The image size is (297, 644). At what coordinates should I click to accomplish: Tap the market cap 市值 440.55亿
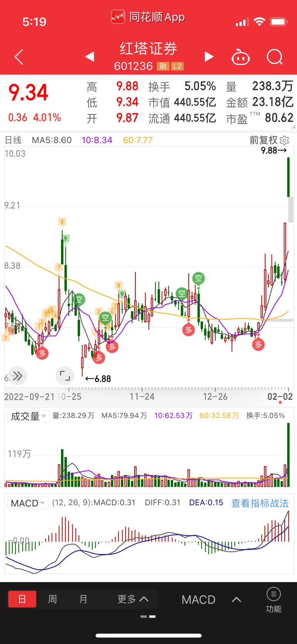pyautogui.click(x=182, y=102)
